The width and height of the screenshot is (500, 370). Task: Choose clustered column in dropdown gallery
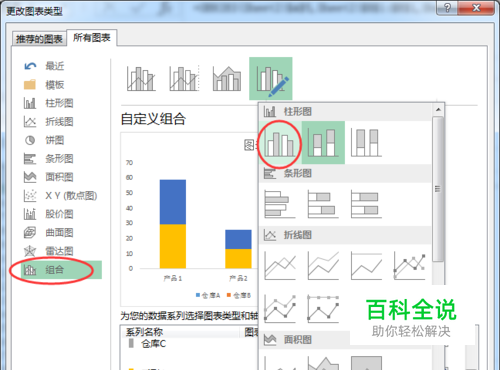[280, 143]
